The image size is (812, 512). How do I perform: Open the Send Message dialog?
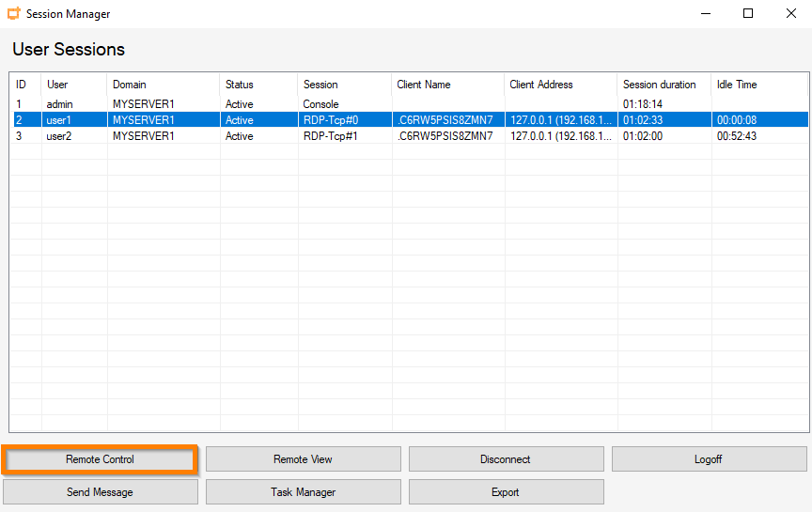(x=100, y=492)
